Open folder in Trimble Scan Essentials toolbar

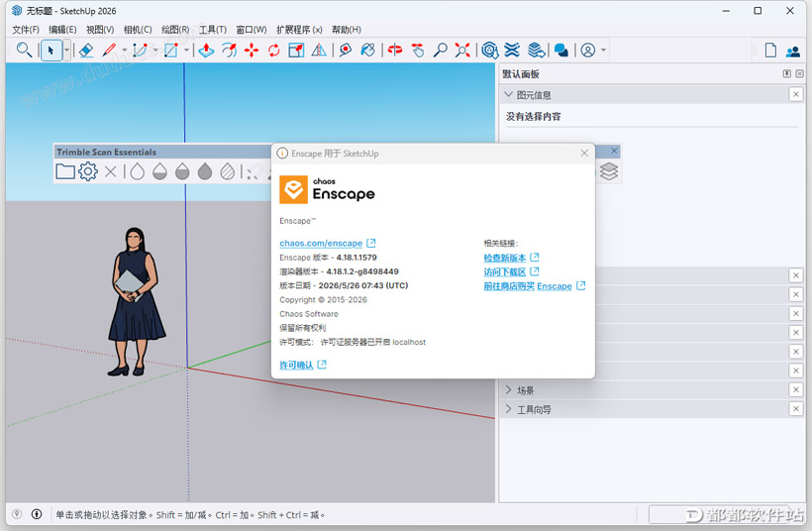click(65, 171)
